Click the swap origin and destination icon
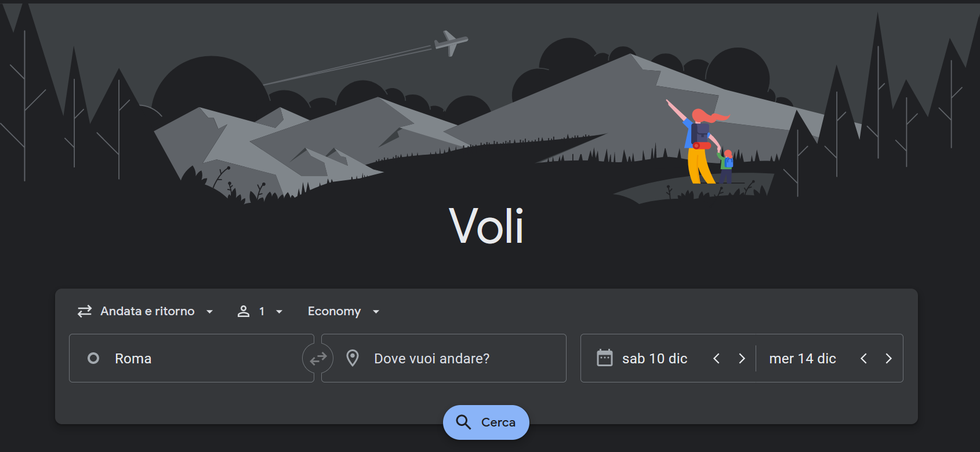 click(318, 359)
